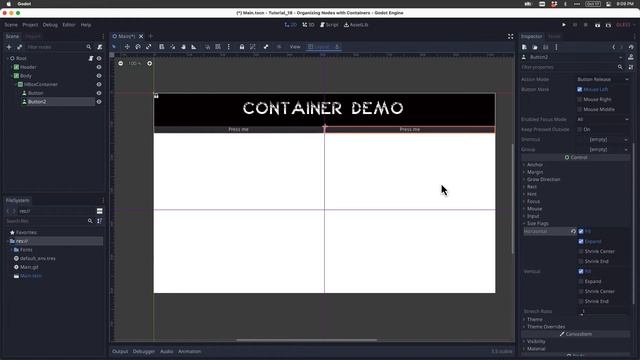This screenshot has width=640, height=360.
Task: Revert the Horizontal size flag value
Action: click(x=573, y=231)
